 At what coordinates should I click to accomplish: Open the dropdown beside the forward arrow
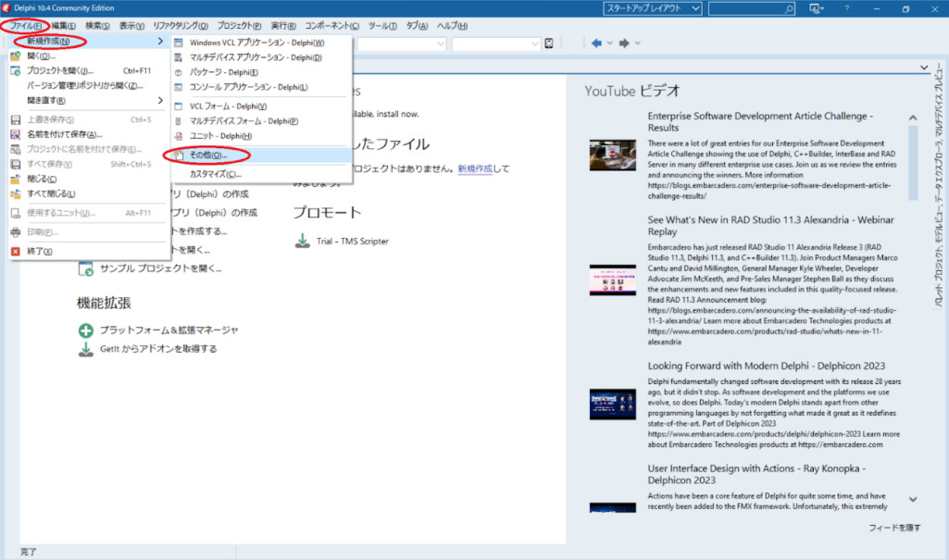[x=637, y=44]
